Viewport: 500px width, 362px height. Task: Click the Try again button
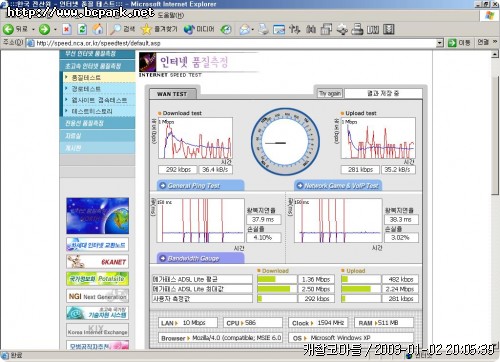tap(329, 93)
